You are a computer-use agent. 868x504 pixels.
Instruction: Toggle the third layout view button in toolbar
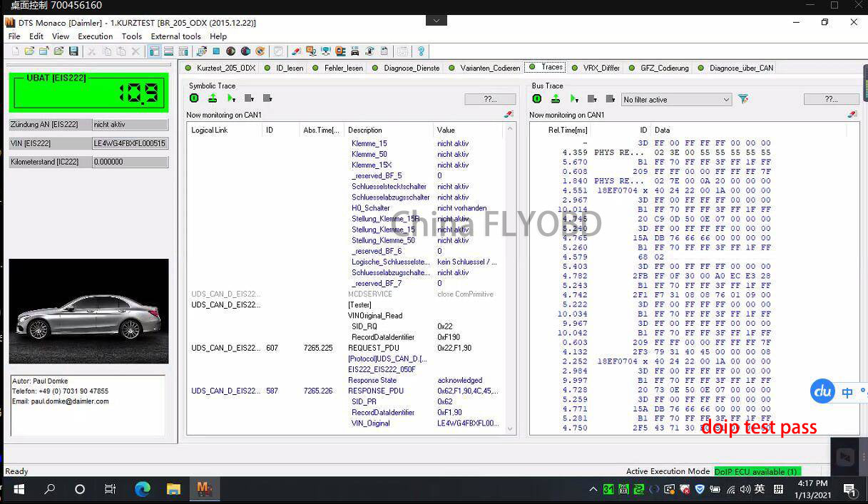[183, 51]
